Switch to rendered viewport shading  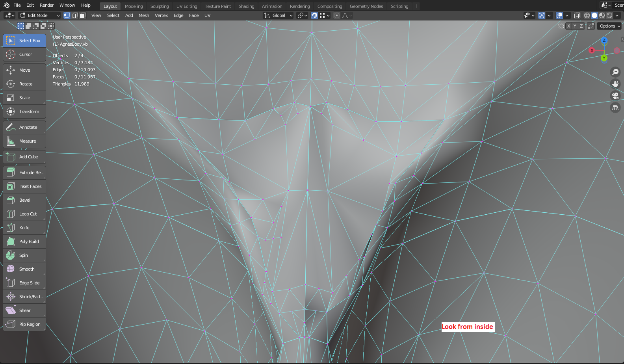609,15
